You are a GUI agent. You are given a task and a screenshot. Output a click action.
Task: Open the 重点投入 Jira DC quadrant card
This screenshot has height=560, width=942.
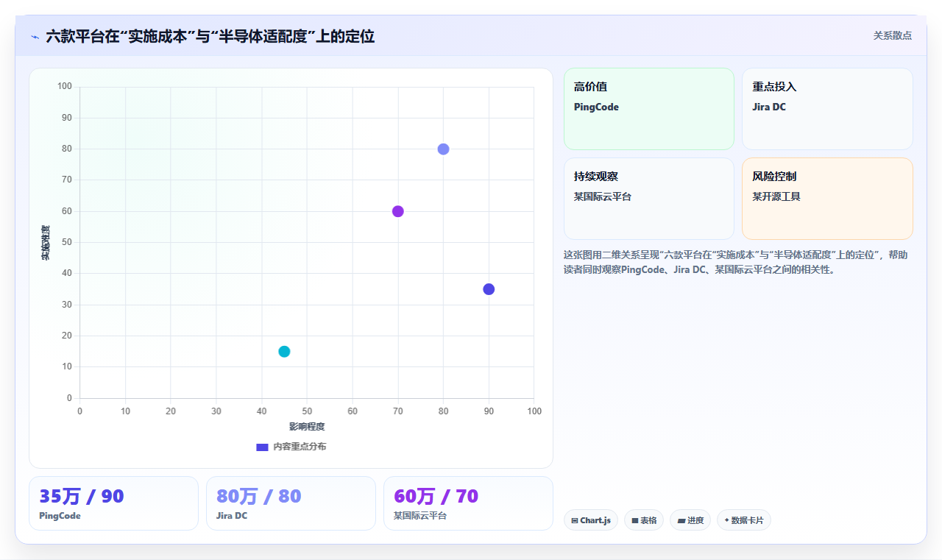(827, 109)
